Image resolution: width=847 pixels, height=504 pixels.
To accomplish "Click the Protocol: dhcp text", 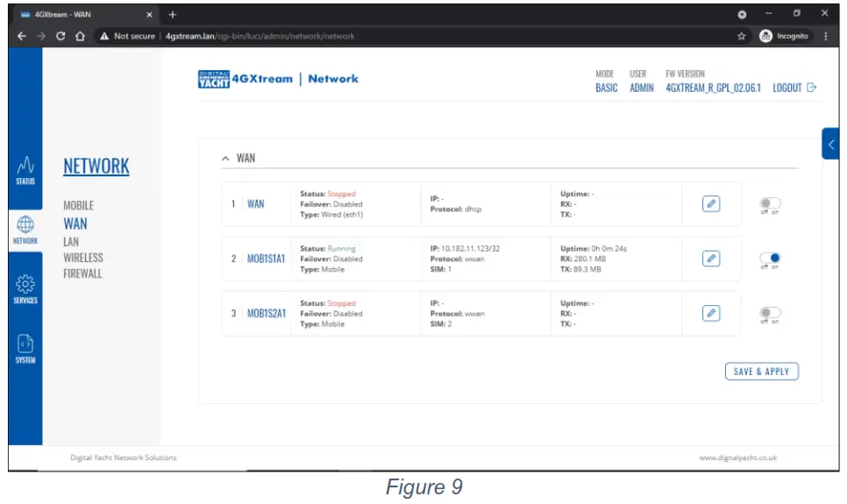I will tap(456, 209).
